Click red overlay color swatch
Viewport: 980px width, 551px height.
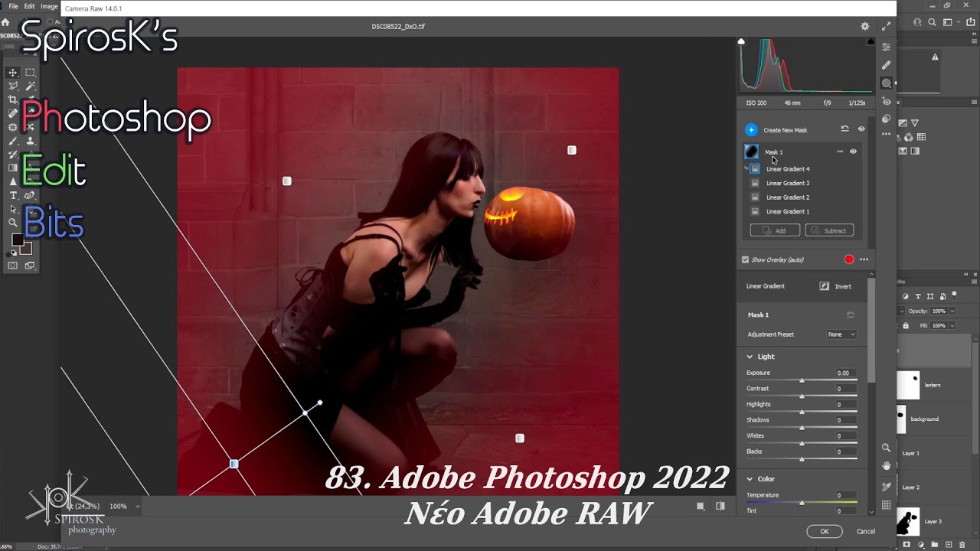[x=849, y=259]
